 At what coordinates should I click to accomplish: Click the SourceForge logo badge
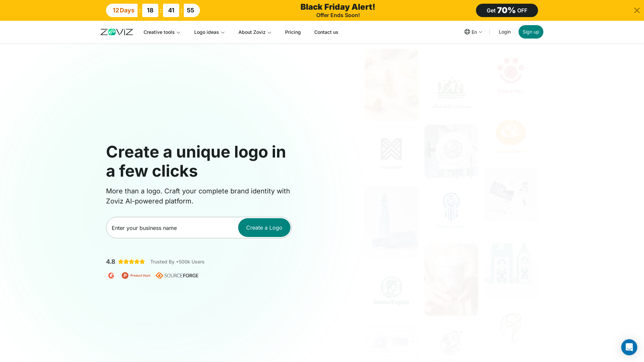[x=177, y=276]
